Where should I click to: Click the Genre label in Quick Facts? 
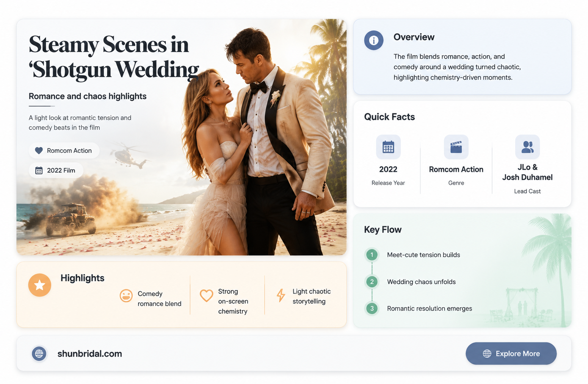(x=456, y=183)
